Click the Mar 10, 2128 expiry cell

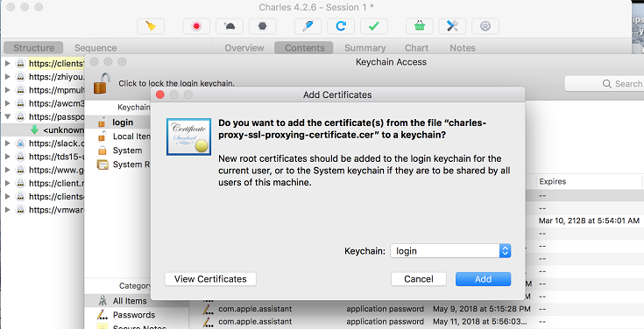pyautogui.click(x=589, y=220)
